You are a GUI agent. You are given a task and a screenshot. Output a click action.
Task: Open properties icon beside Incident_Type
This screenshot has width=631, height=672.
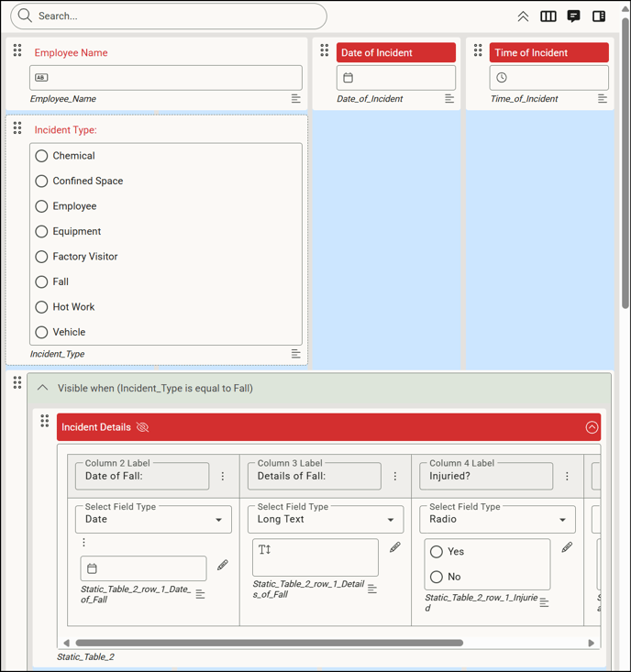295,354
